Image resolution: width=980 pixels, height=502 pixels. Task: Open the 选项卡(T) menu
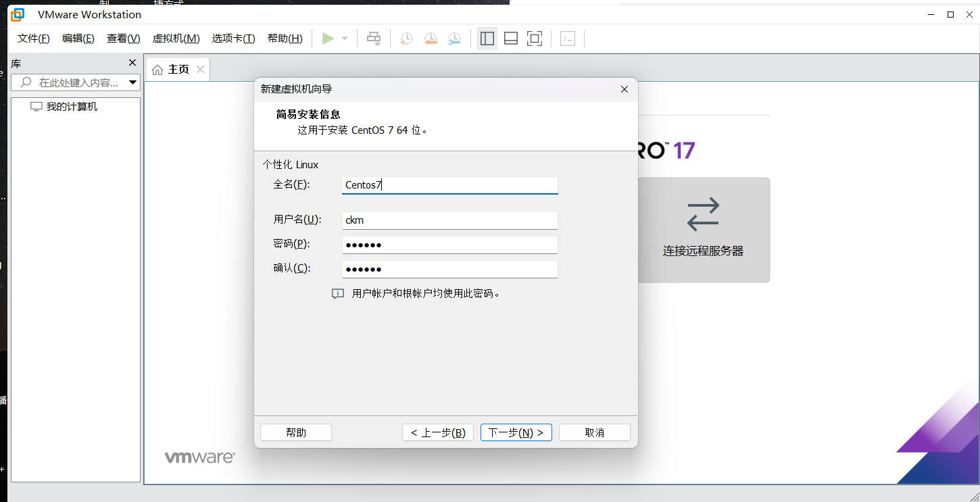coord(234,39)
